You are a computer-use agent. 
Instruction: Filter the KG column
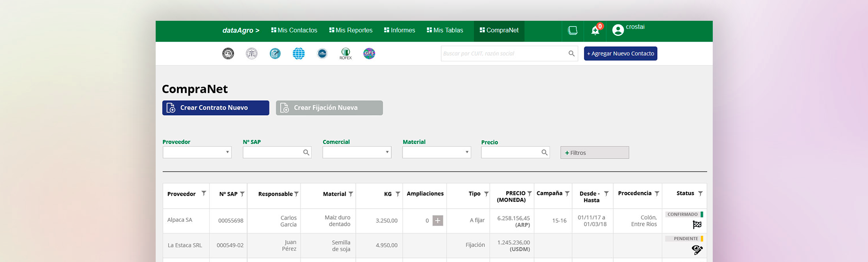point(398,194)
